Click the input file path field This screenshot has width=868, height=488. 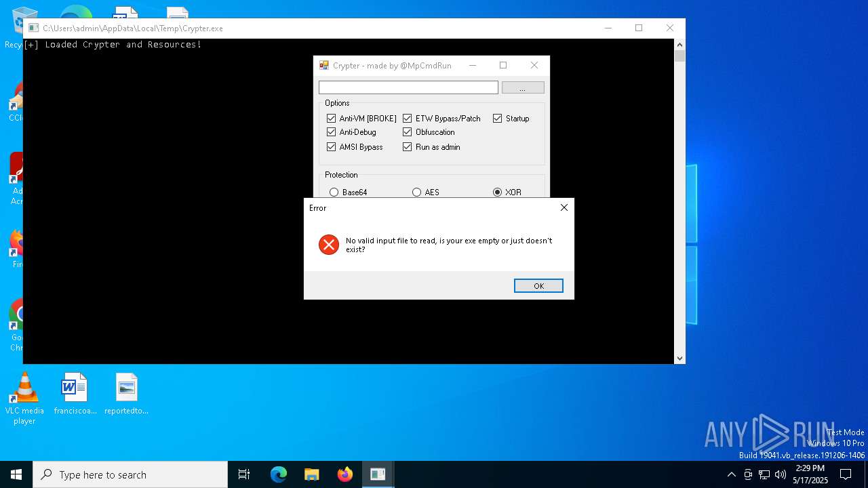(x=408, y=87)
